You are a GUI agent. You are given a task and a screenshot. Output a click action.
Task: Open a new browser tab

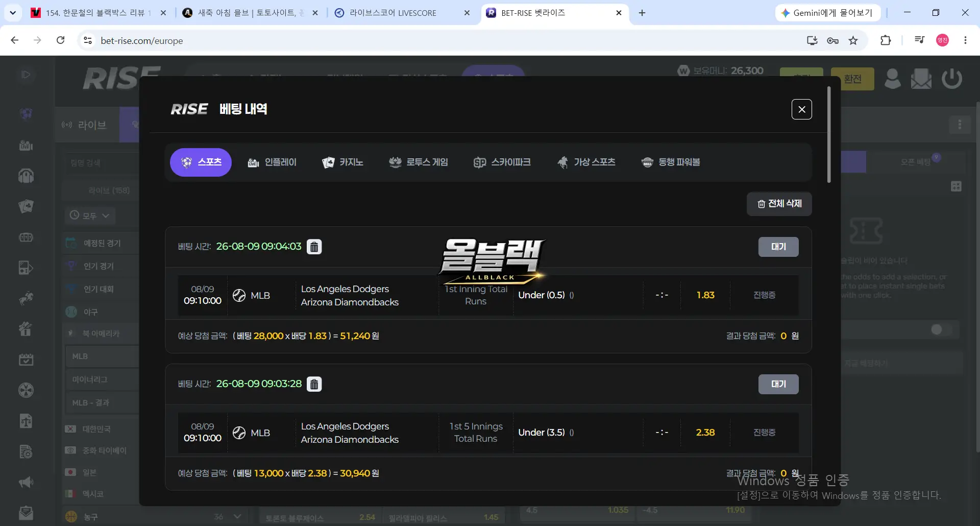point(642,13)
